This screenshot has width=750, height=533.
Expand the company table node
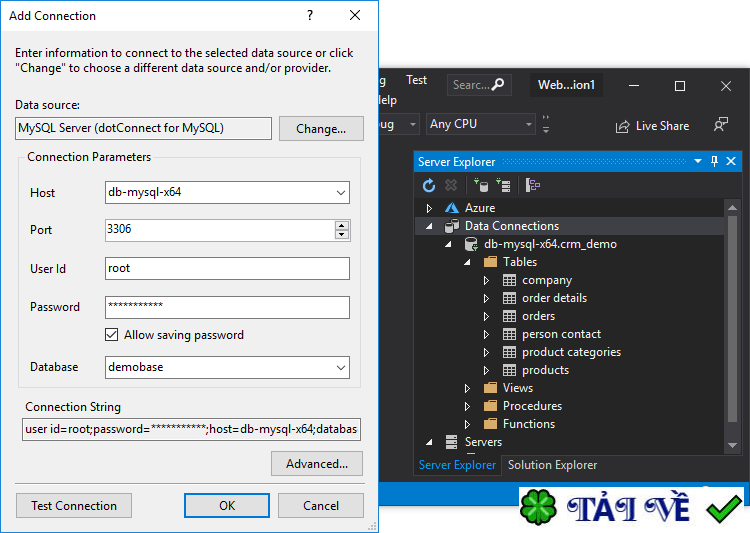click(486, 280)
